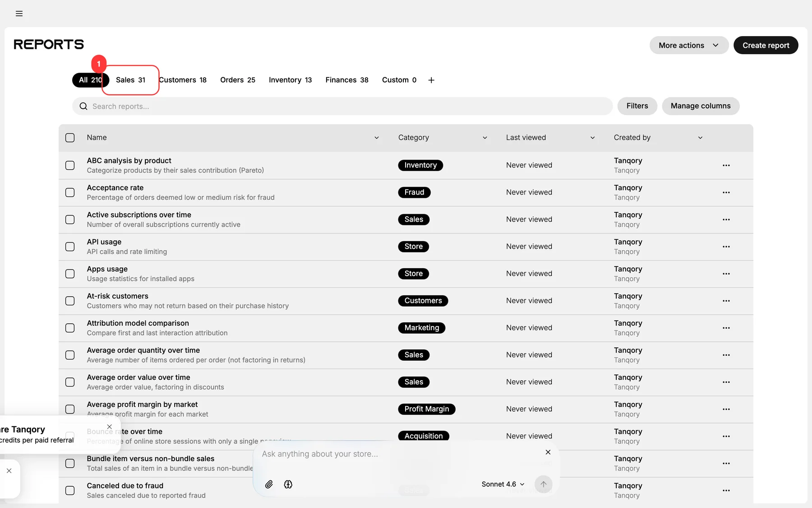Image resolution: width=812 pixels, height=508 pixels.
Task: Open row actions for Apps usage
Action: click(x=726, y=274)
